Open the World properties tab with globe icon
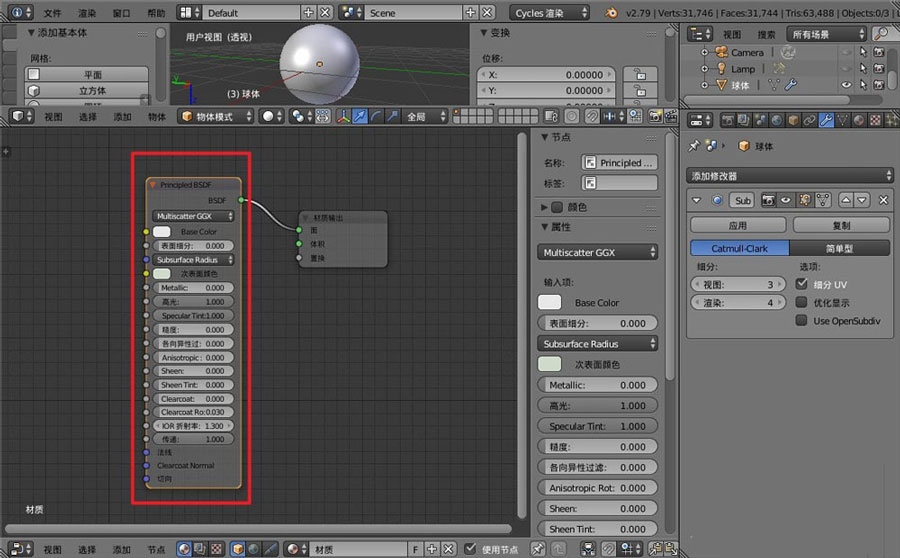This screenshot has width=900, height=558. point(777,120)
